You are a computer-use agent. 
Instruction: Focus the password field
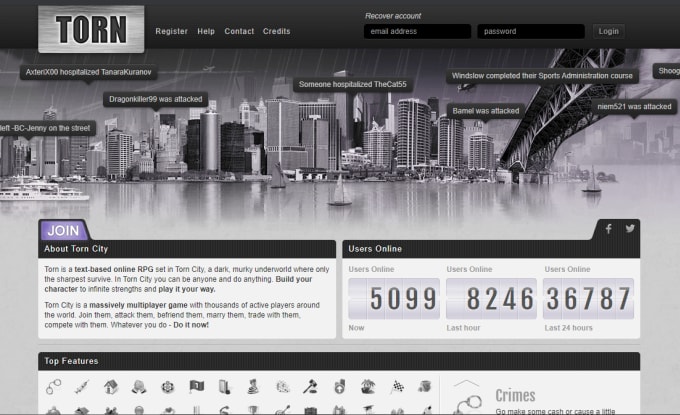[531, 31]
